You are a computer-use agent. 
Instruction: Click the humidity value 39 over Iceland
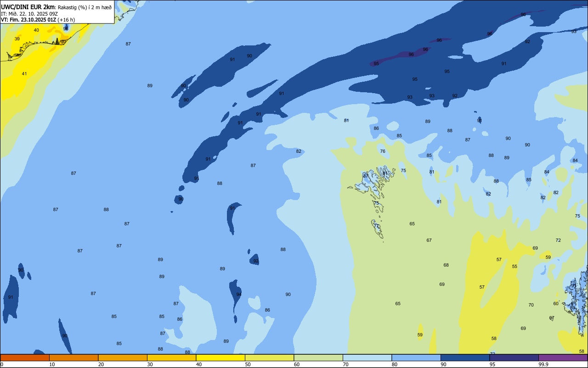[x=17, y=39]
